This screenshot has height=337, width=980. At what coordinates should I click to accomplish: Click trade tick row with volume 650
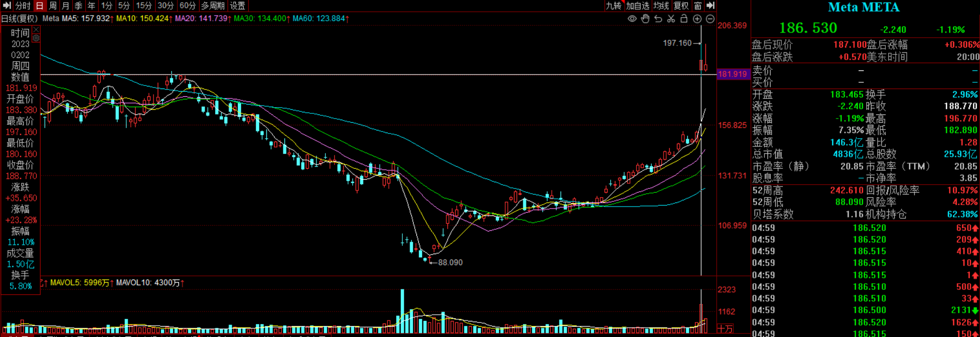pyautogui.click(x=865, y=228)
